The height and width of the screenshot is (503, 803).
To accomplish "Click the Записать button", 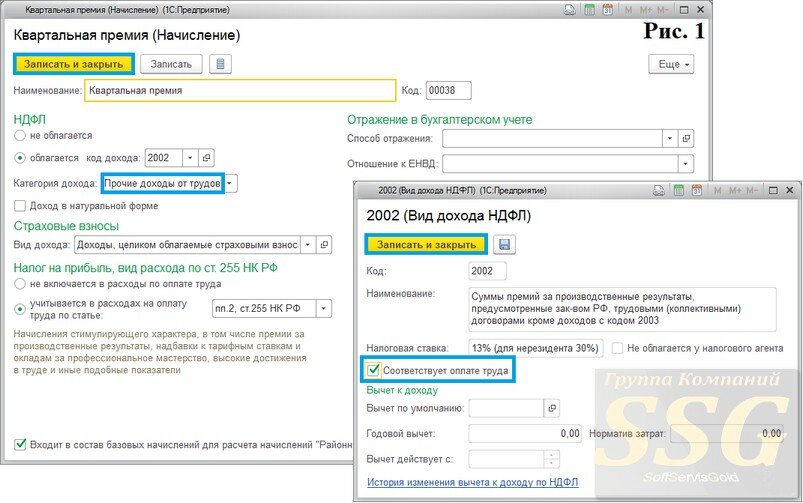I will [x=171, y=64].
